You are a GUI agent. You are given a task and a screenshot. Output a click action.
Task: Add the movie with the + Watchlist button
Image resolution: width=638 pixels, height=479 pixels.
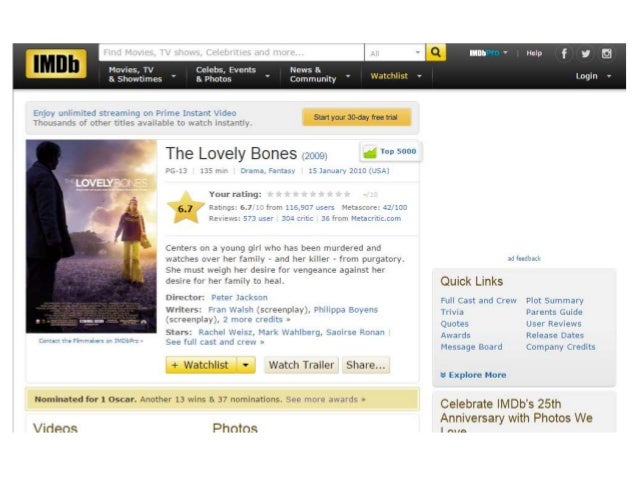click(x=201, y=365)
